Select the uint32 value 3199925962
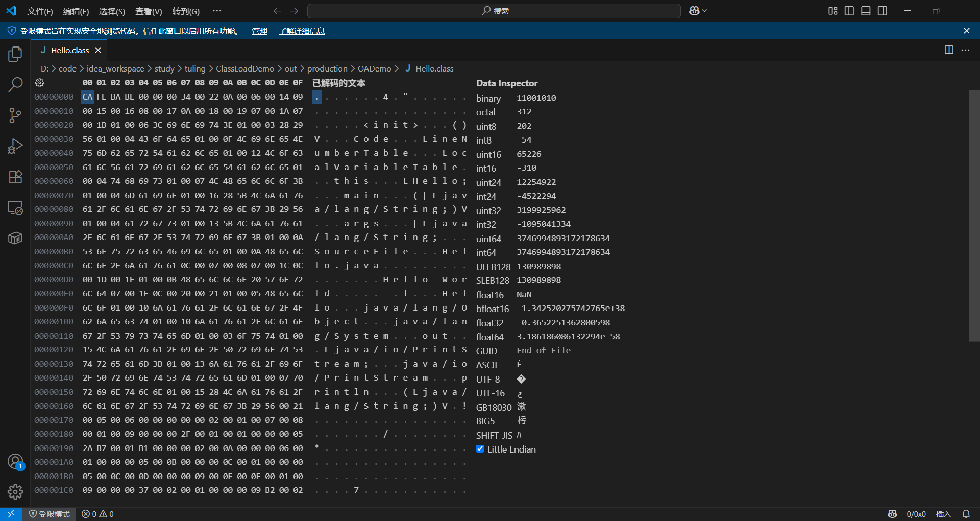Image resolution: width=980 pixels, height=521 pixels. click(541, 210)
